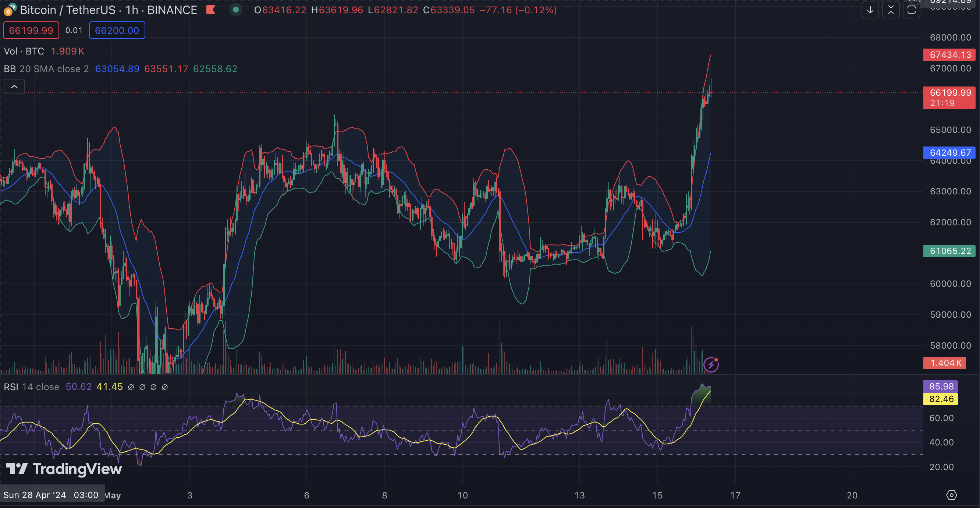
Task: Click the green market status dot
Action: coord(235,10)
